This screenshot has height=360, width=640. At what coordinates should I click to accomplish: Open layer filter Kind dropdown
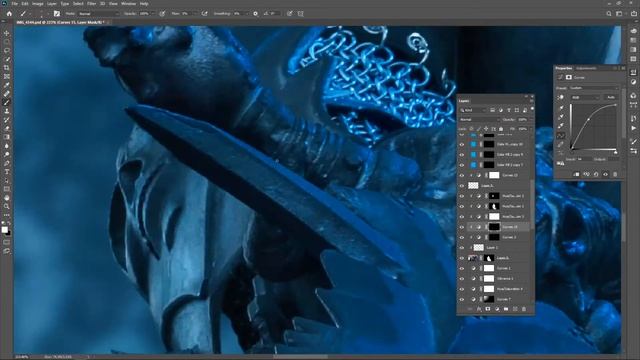(x=473, y=110)
